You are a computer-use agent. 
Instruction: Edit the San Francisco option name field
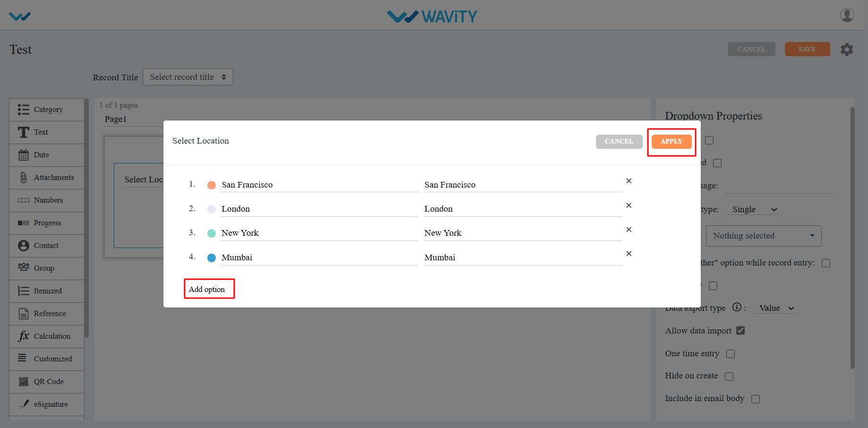point(320,185)
